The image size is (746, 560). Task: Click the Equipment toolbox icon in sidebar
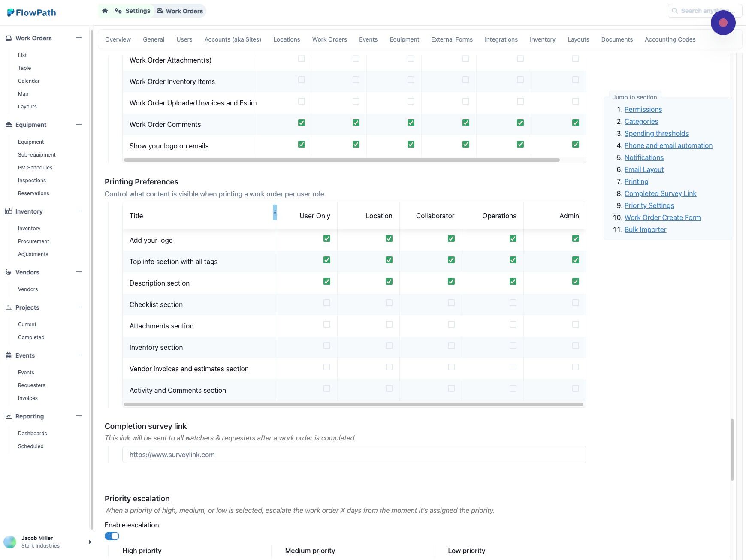pos(9,125)
